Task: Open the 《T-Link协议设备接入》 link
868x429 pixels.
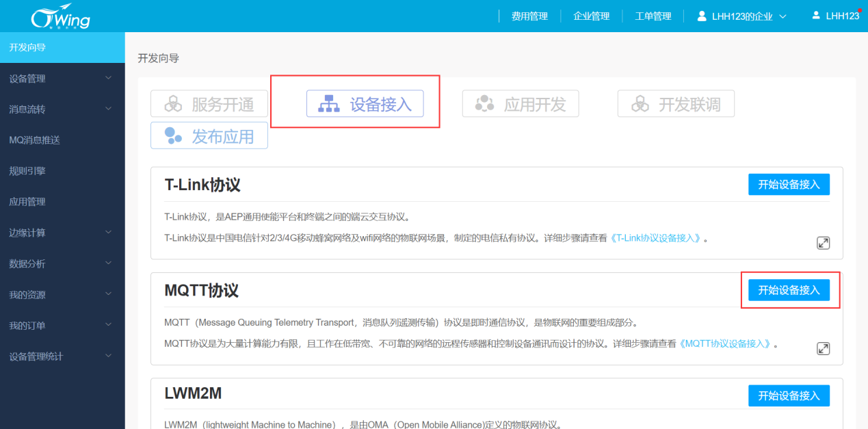Action: point(657,238)
